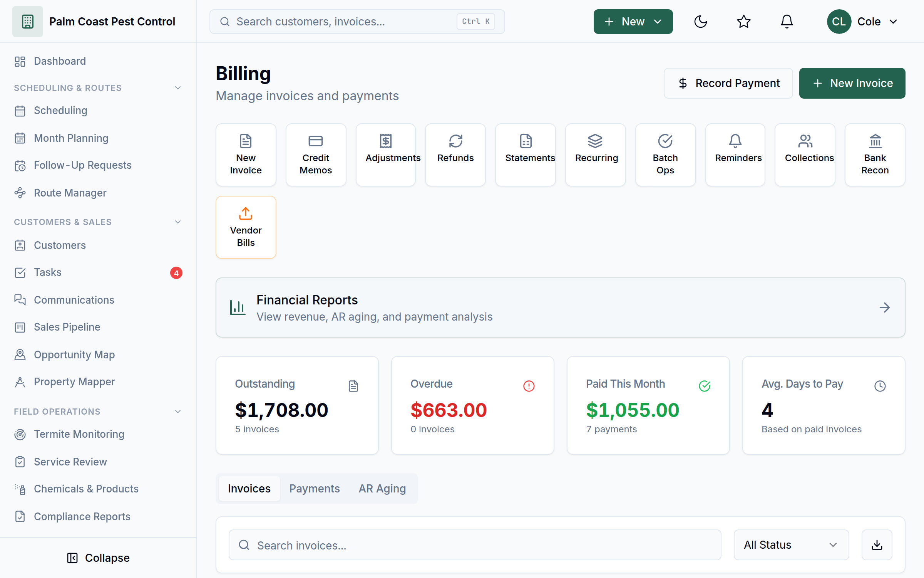Open Tasks with 4 badge
Screen dimensions: 924x578
98,272
